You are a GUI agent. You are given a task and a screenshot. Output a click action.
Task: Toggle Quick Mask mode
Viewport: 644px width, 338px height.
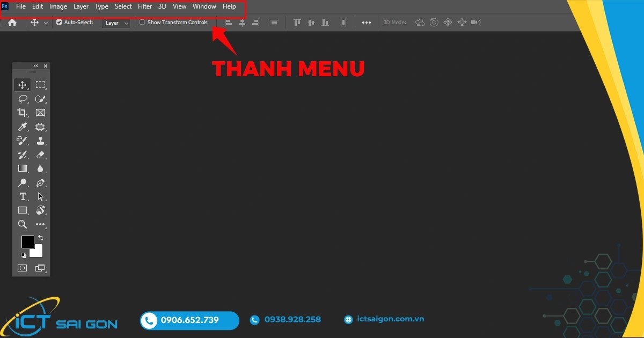coord(23,267)
